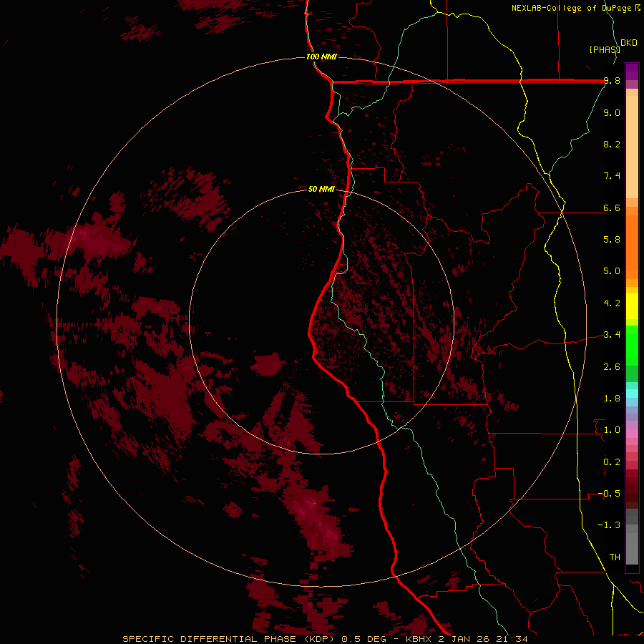Viewport: 644px width, 644px height.
Task: Click the small logo mark after DuPage
Action: (x=638, y=8)
